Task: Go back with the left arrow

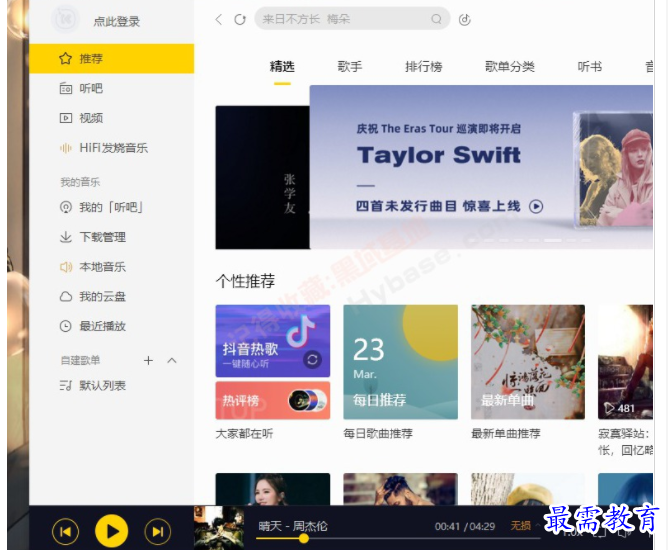Action: coord(219,20)
